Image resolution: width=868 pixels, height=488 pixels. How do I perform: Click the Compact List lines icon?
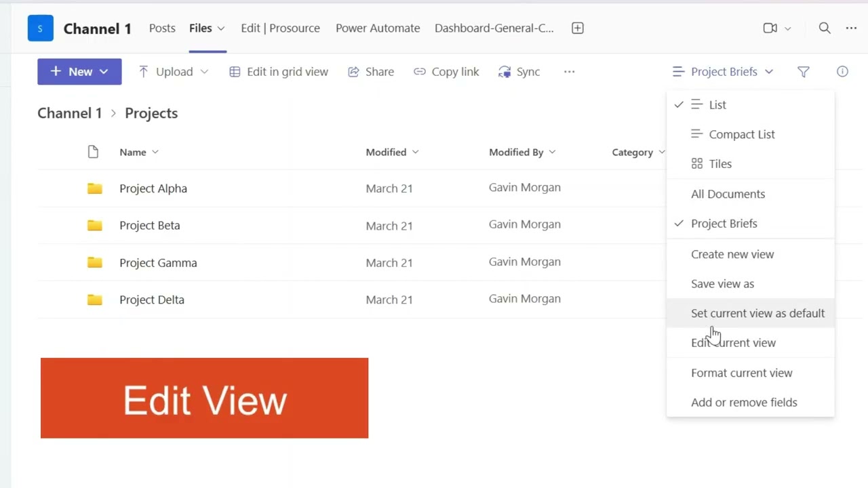click(x=696, y=134)
